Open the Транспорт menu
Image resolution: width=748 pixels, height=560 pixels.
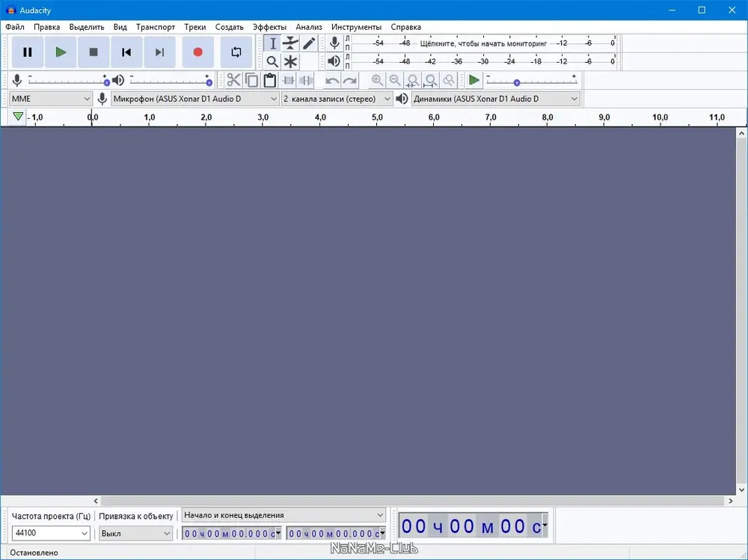point(156,27)
